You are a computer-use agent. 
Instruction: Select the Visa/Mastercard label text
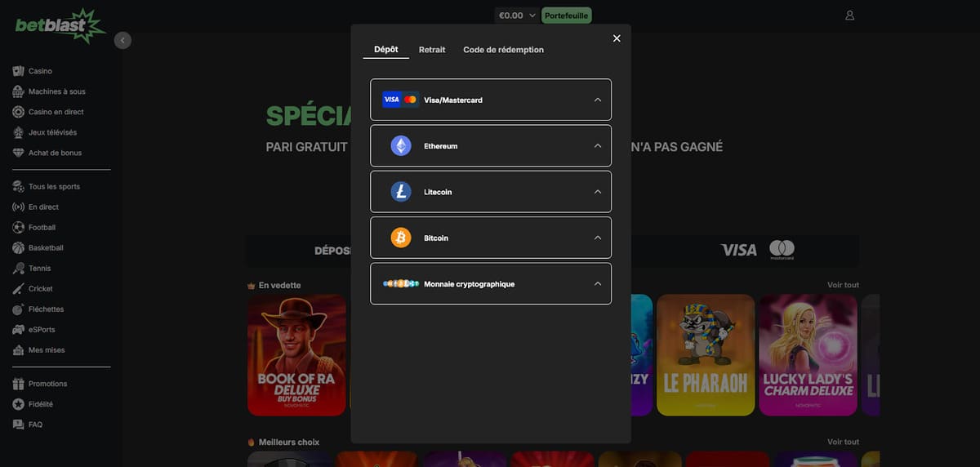pos(453,100)
